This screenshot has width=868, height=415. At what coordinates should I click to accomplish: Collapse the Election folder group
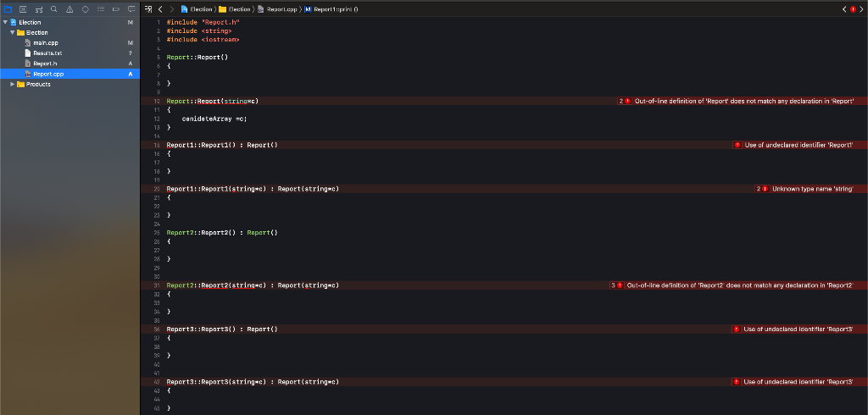[x=12, y=33]
